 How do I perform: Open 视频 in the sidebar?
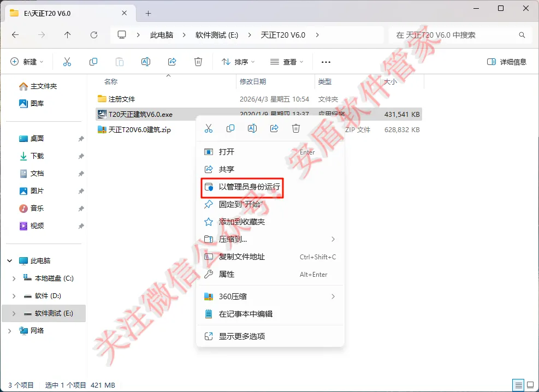click(x=32, y=225)
